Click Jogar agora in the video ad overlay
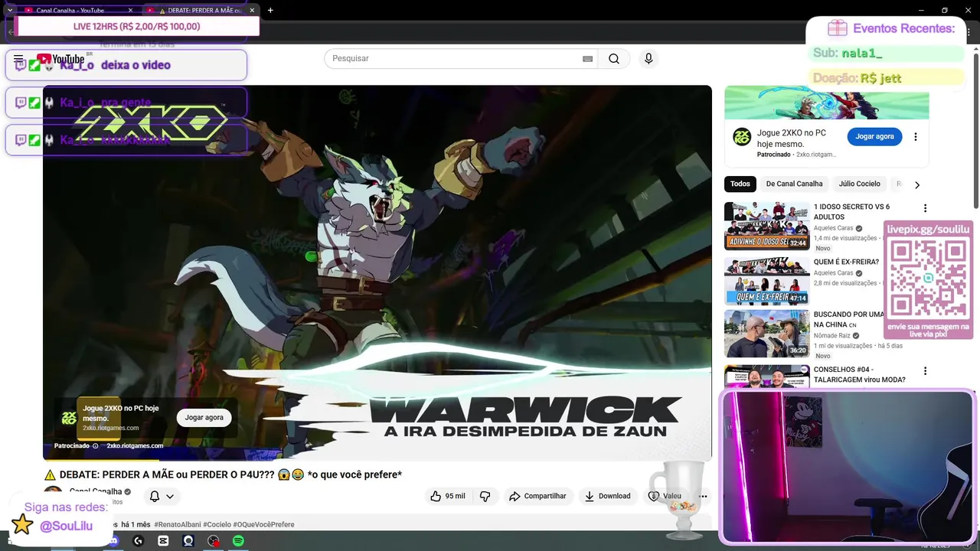Screen dimensions: 980x551 point(204,418)
